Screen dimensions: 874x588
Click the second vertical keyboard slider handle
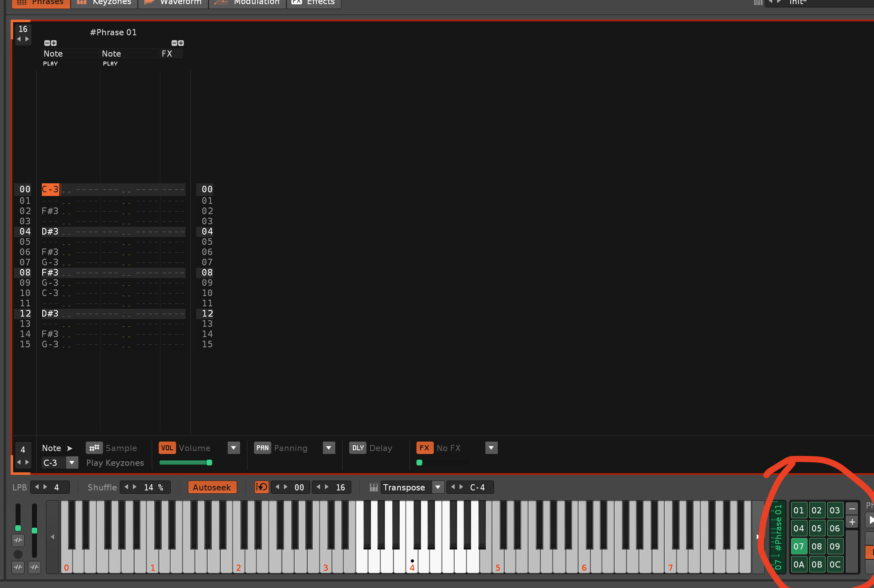[34, 531]
